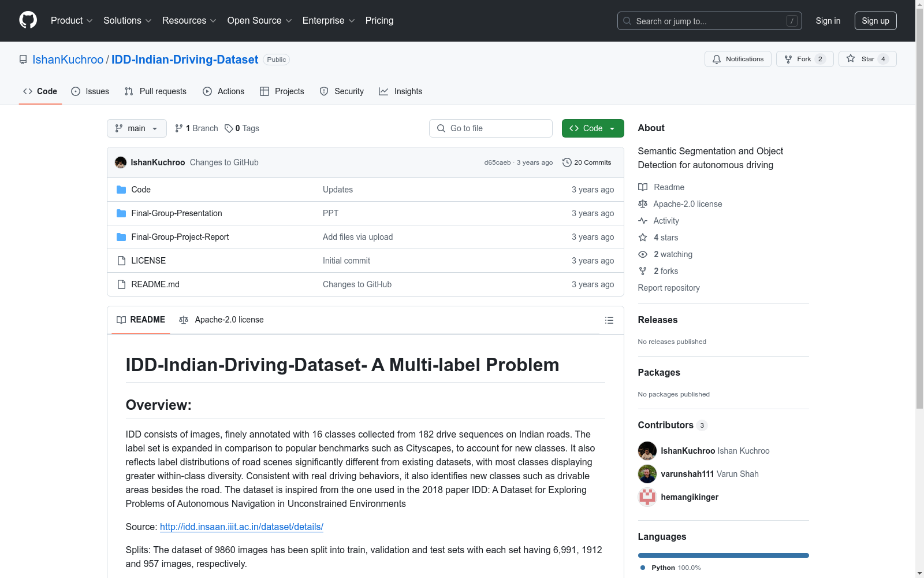Open the README outline list icon
The image size is (924, 578).
(x=609, y=320)
